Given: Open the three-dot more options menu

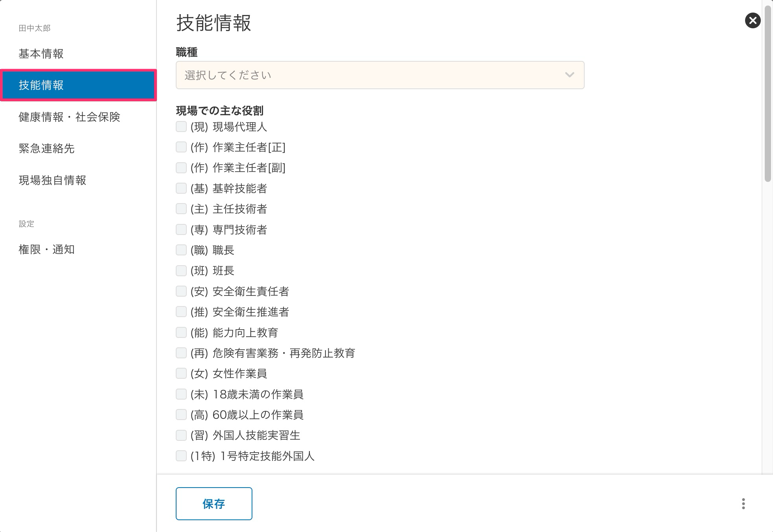Looking at the screenshot, I should (x=743, y=504).
